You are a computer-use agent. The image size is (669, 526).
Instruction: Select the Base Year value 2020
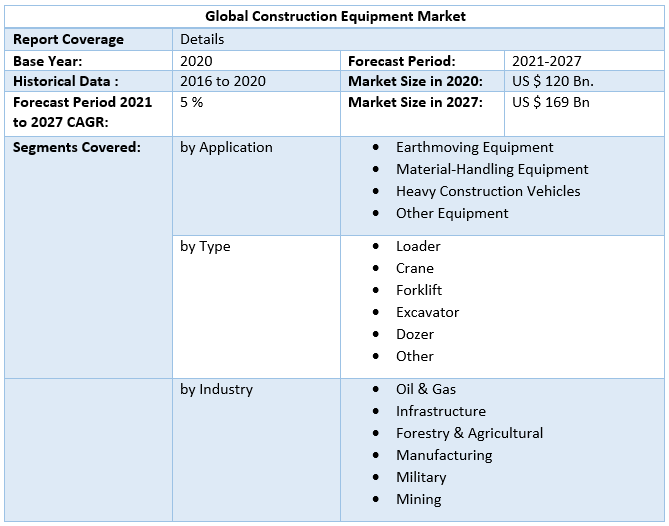tap(196, 61)
